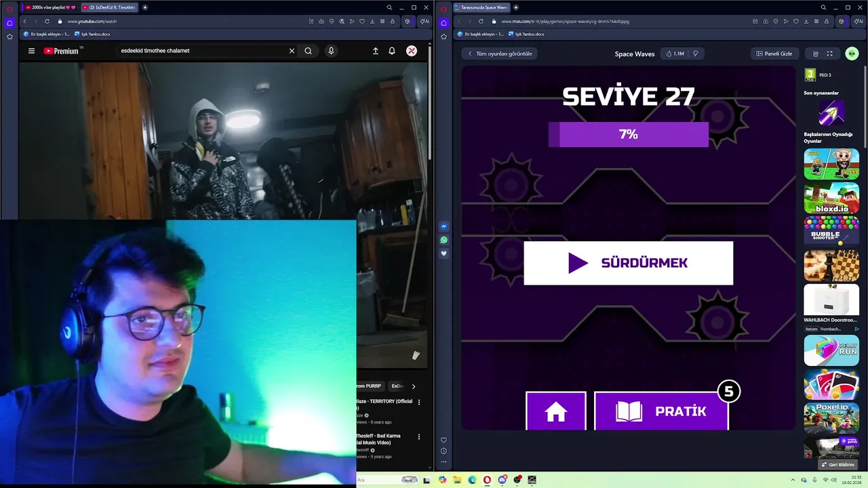Reload the YouTube page
868x488 pixels.
pyautogui.click(x=47, y=21)
